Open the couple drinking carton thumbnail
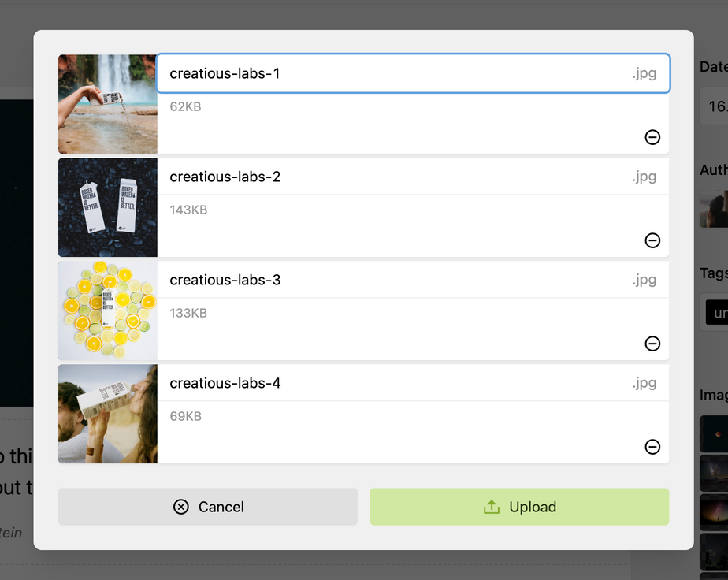The height and width of the screenshot is (580, 728). pos(108,414)
